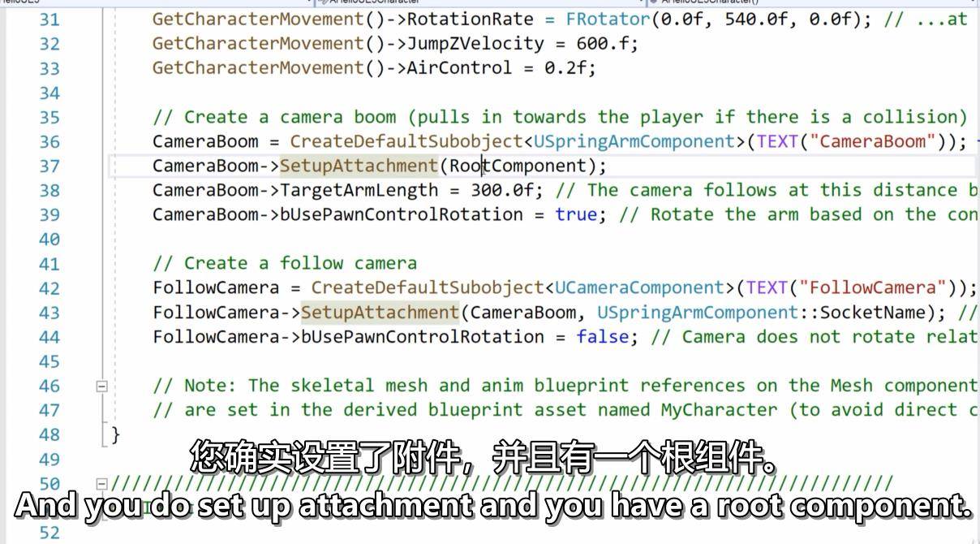Click SetupAttachment on the CameraBoom line
This screenshot has height=544, width=980.
[x=359, y=166]
